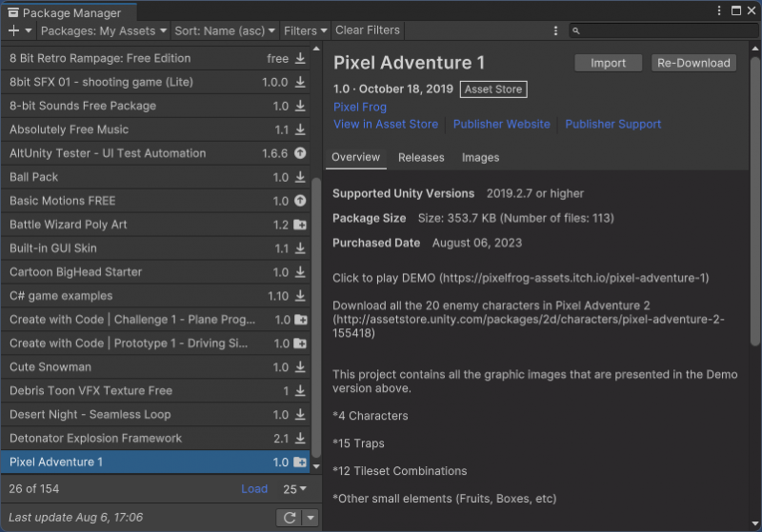Switch to the Images tab
The image size is (762, 532).
480,157
